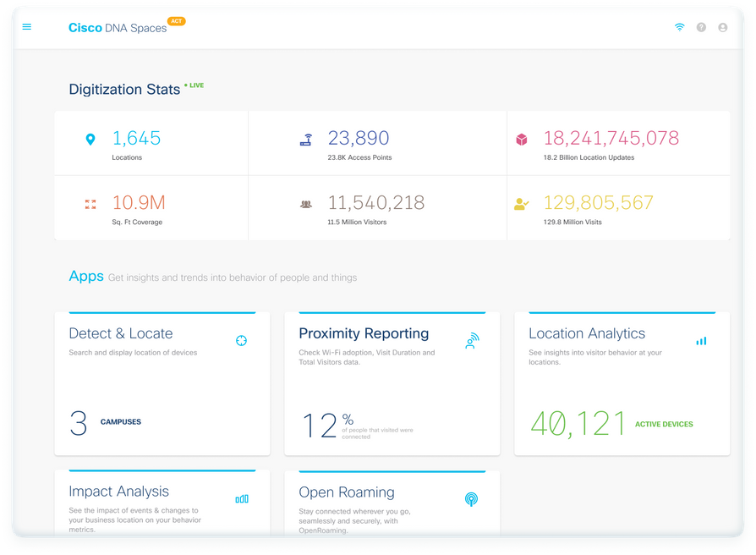Click the Location Analytics bar chart icon
This screenshot has height=555, width=756.
point(701,339)
